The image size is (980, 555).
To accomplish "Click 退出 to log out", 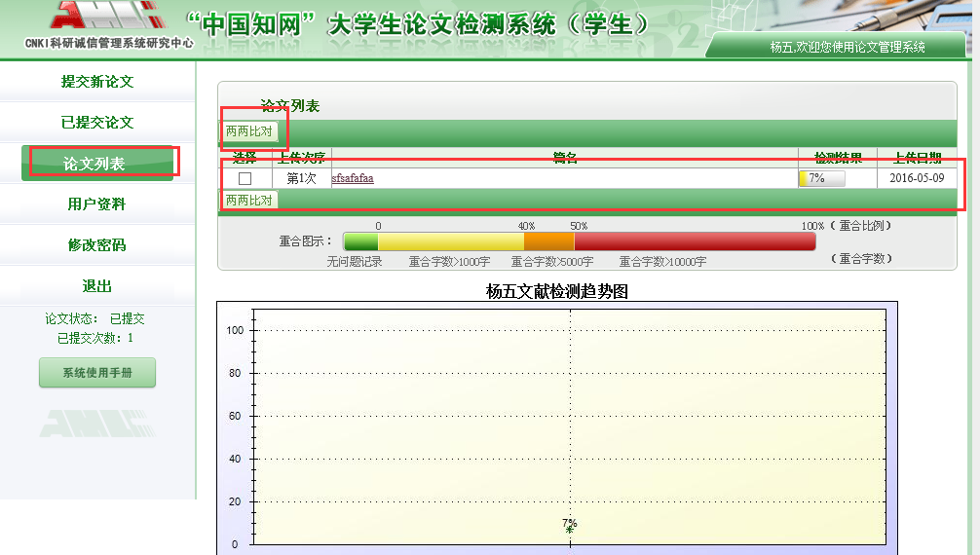I will (x=96, y=286).
